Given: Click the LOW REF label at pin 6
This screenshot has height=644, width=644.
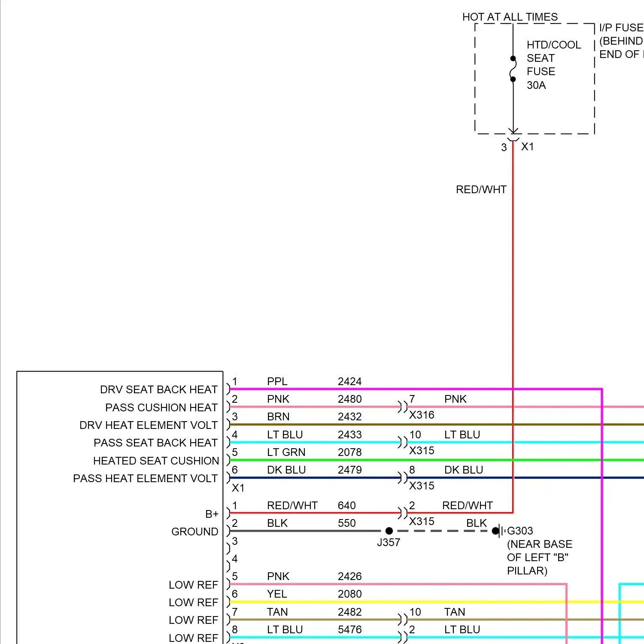Looking at the screenshot, I should (x=194, y=602).
